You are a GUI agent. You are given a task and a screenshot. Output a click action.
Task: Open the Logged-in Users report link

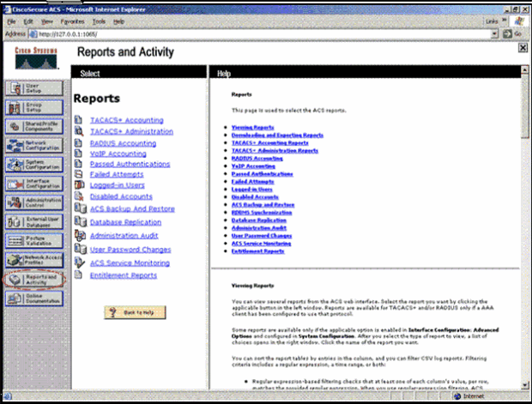(x=118, y=185)
